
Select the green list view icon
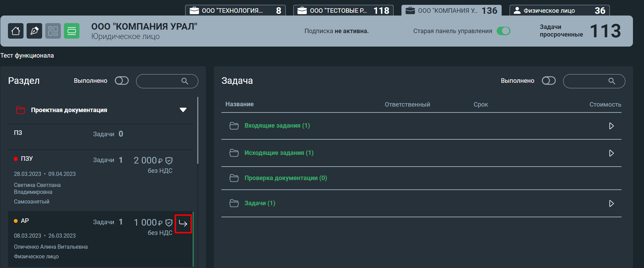(x=72, y=31)
